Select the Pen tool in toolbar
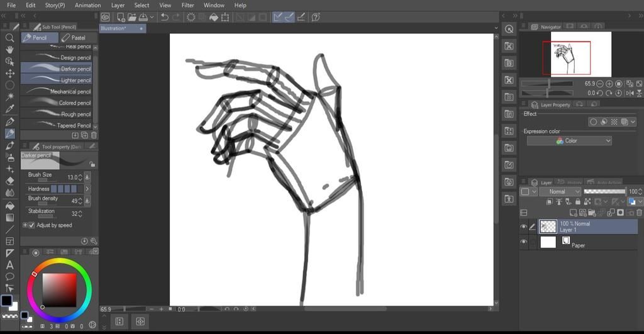 [x=10, y=121]
